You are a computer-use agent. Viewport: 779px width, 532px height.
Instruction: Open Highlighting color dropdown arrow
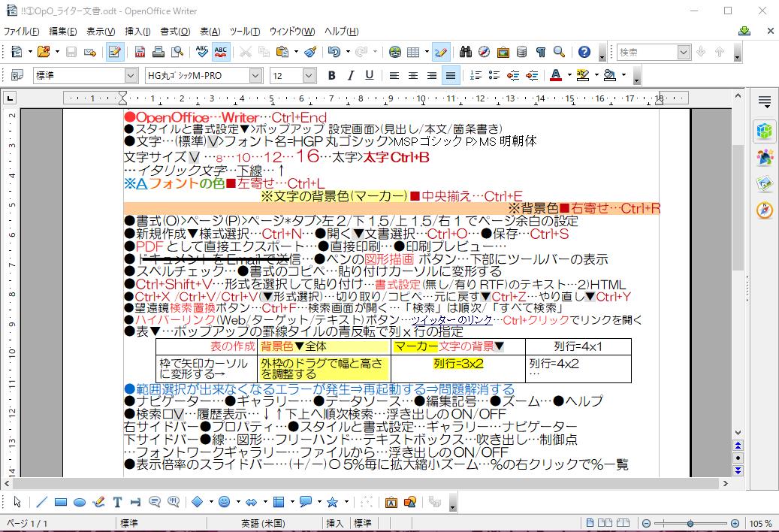click(596, 75)
